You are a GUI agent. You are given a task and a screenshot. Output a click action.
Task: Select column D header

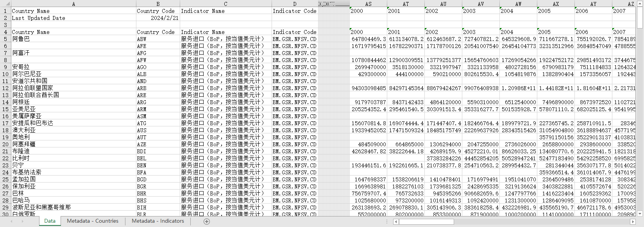pos(295,4)
